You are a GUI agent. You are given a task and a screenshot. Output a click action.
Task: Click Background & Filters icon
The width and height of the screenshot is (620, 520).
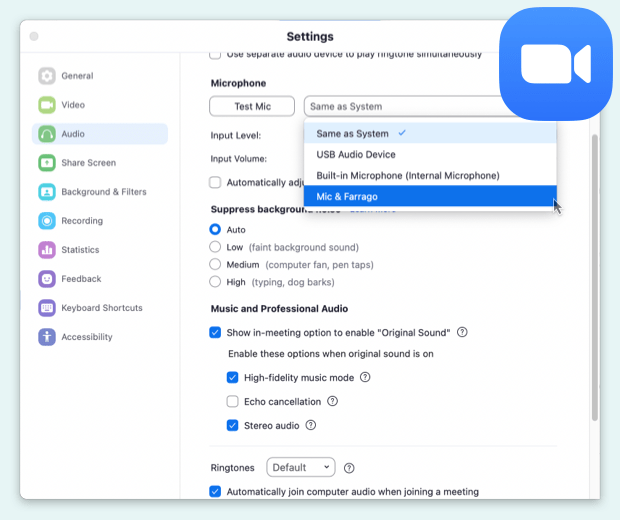[x=47, y=192]
